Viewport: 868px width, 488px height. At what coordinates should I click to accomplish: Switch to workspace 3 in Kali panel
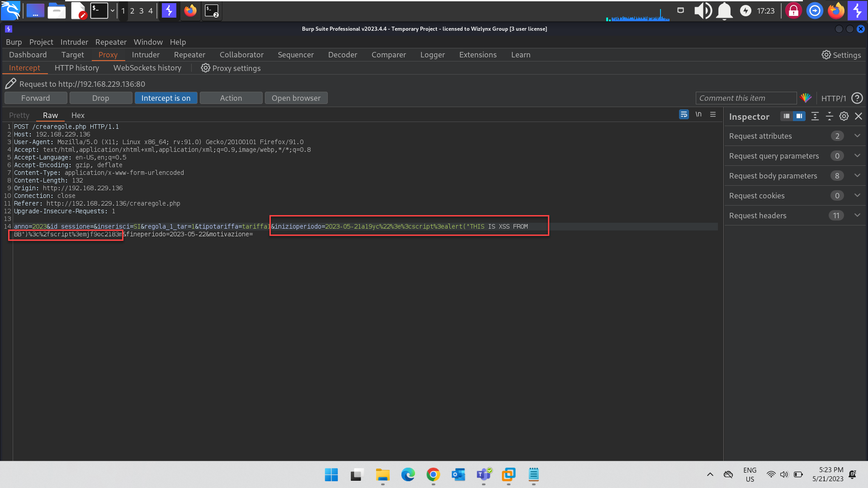coord(141,11)
